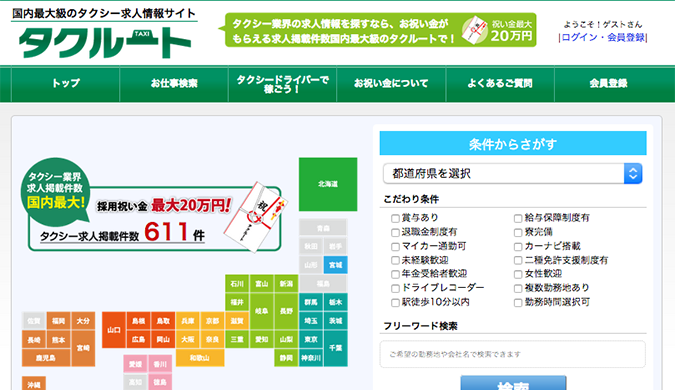Click the blue dropdown arrow stepper
Screen dimensions: 675x390
(633, 173)
